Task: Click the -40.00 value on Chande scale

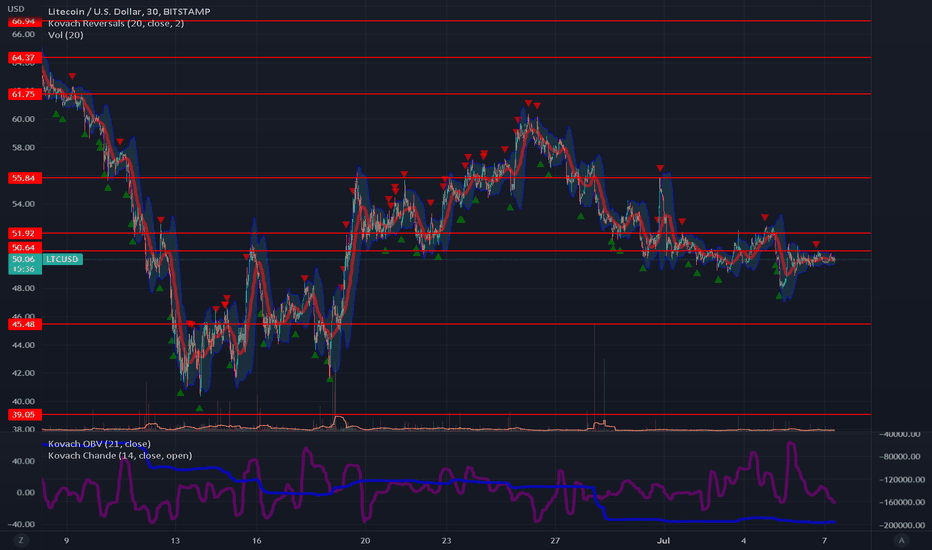Action: click(23, 524)
